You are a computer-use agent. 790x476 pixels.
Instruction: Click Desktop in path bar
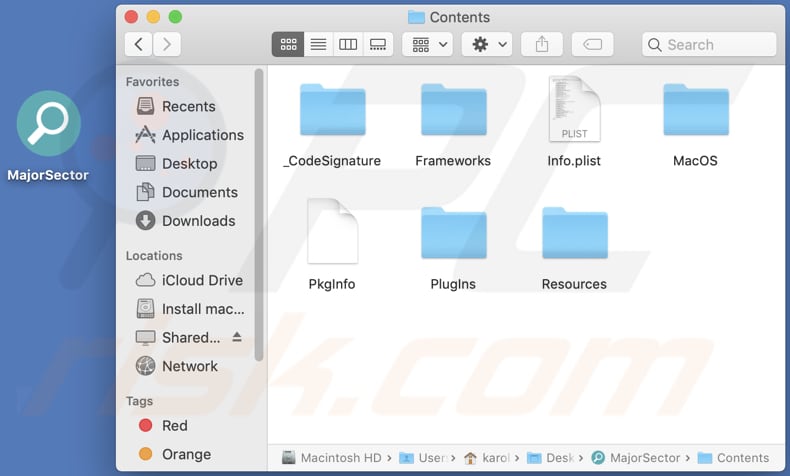point(551,458)
